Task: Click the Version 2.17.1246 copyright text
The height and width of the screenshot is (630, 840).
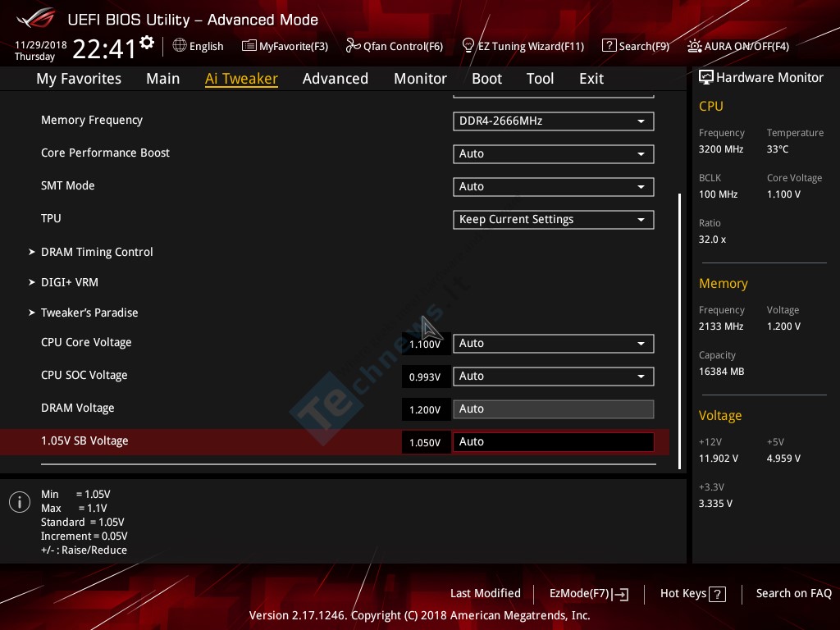Action: point(419,615)
